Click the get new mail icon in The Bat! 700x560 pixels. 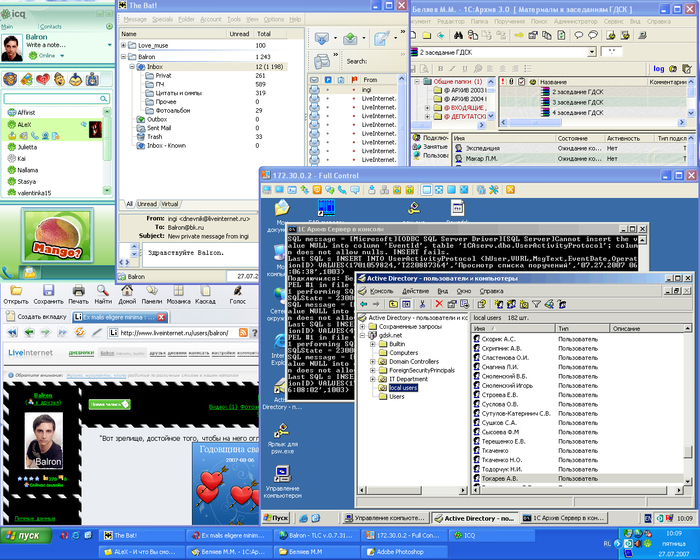[x=321, y=39]
